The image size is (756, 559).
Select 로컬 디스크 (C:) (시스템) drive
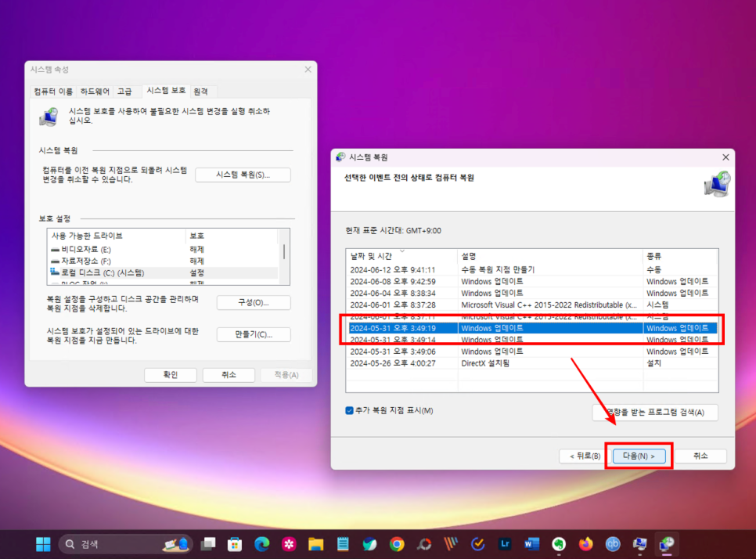click(164, 272)
